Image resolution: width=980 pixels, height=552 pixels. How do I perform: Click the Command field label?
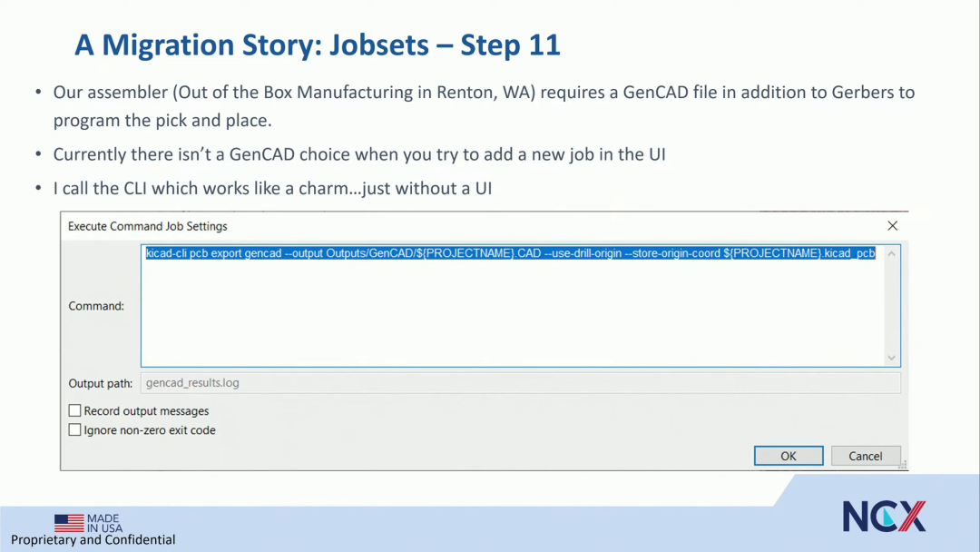point(96,306)
